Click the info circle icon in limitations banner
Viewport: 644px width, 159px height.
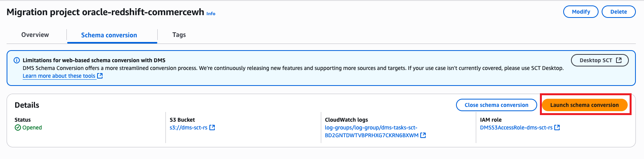point(17,60)
